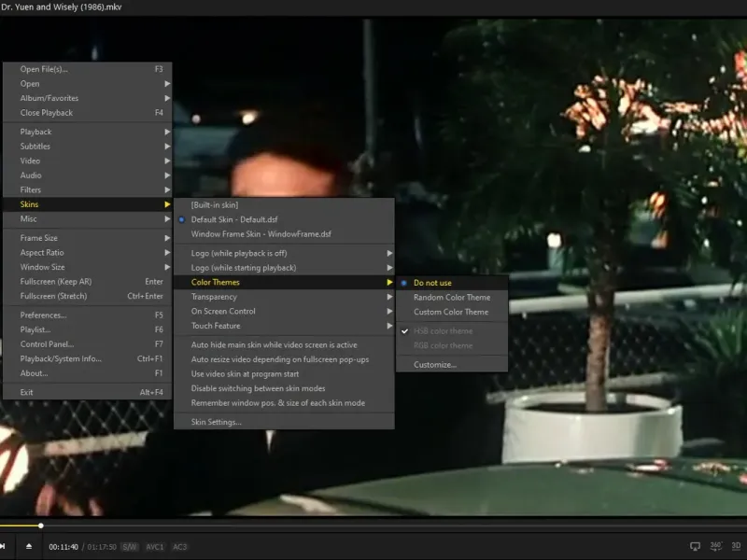Viewport: 747px width, 560px height.
Task: Open the Customize... color theme dialog
Action: pos(434,365)
